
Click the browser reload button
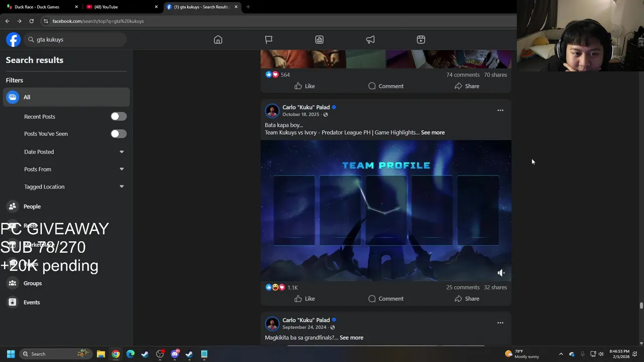click(x=31, y=21)
